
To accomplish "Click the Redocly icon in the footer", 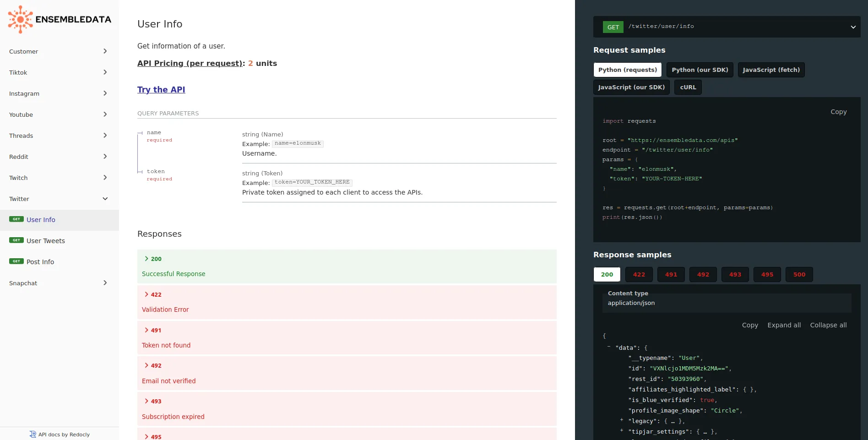I will pyautogui.click(x=33, y=435).
